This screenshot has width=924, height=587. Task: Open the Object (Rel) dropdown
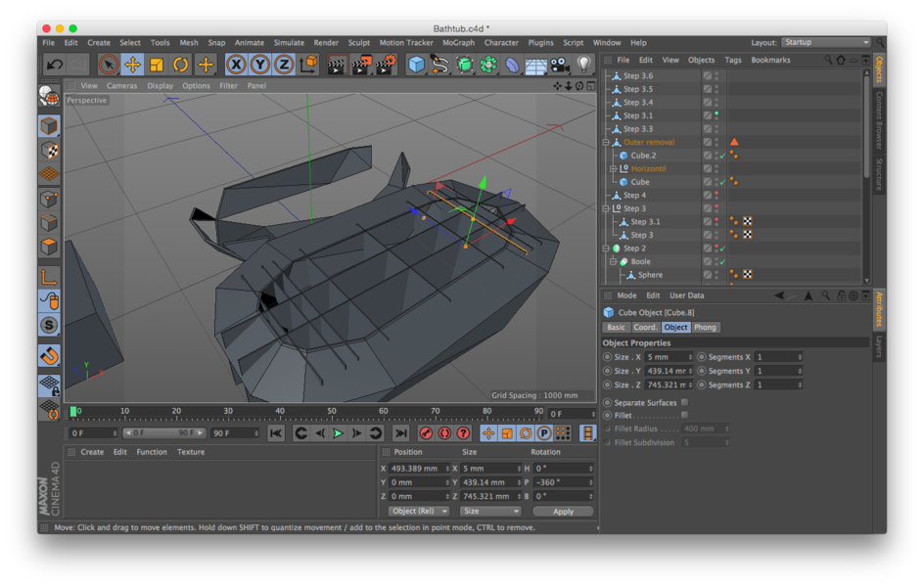418,511
